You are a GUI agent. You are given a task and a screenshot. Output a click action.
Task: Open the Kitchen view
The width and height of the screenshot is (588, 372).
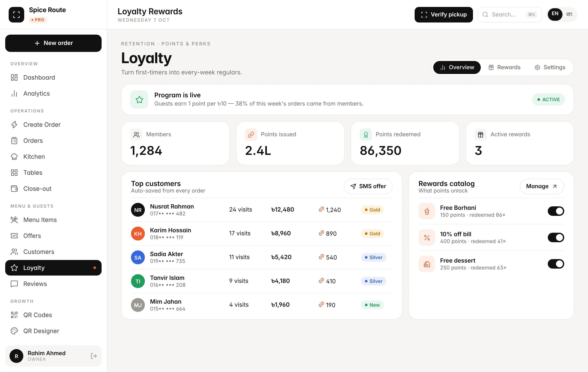(x=53, y=157)
